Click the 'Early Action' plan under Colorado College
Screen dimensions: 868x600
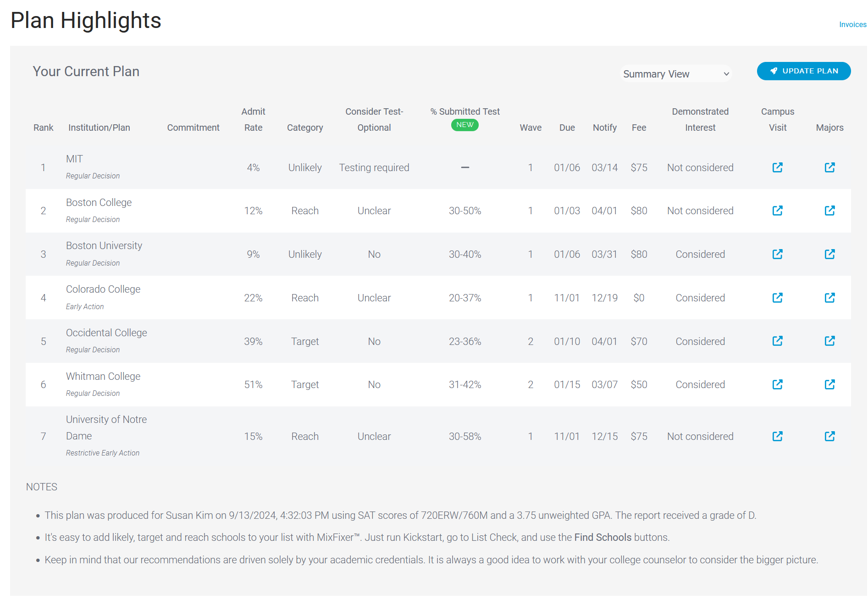pyautogui.click(x=85, y=306)
